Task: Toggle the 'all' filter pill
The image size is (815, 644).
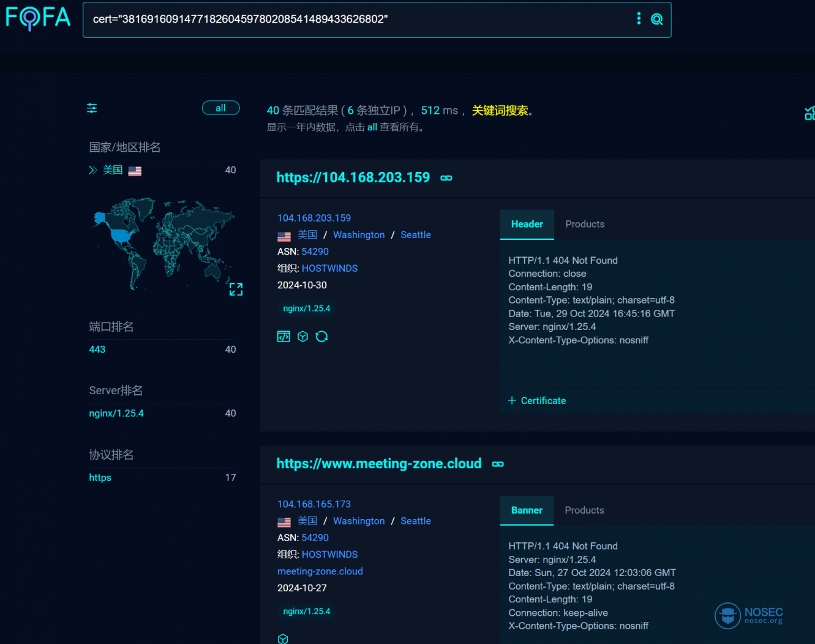Action: click(x=220, y=108)
